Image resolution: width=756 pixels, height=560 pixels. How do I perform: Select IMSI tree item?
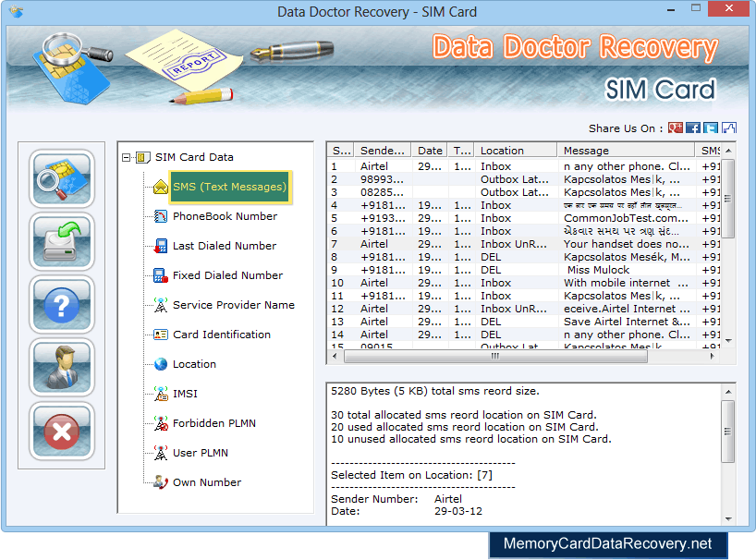pyautogui.click(x=185, y=394)
